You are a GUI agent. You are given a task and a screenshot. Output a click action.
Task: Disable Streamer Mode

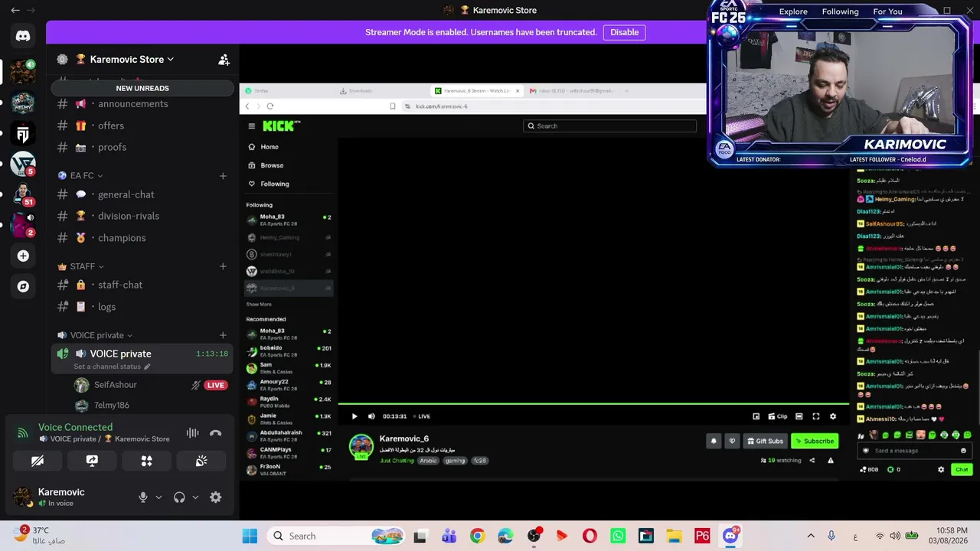coord(624,32)
